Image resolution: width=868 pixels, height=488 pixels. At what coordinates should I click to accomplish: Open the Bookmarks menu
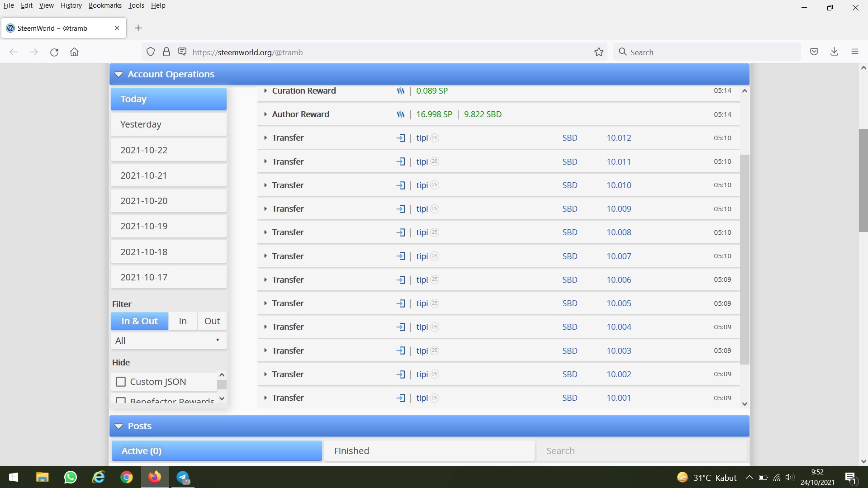[x=105, y=5]
